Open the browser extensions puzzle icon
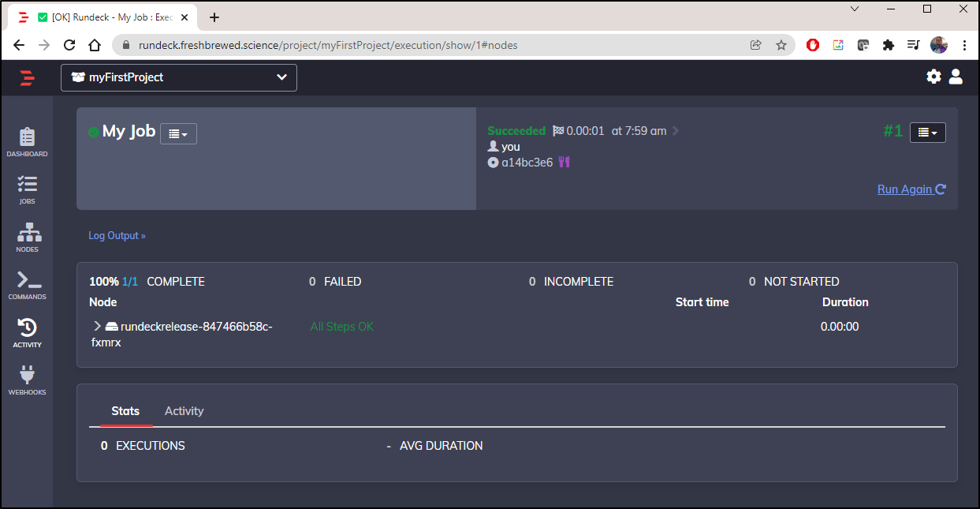This screenshot has width=980, height=509. click(x=889, y=45)
